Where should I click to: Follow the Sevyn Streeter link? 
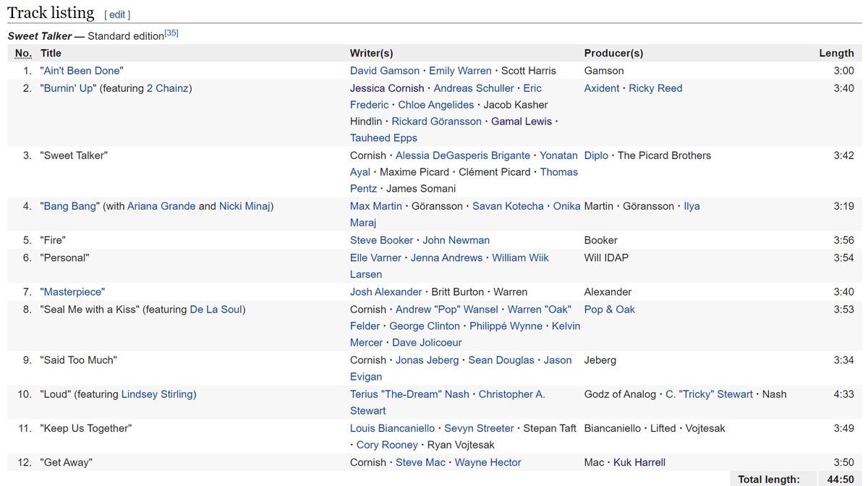[x=479, y=428]
